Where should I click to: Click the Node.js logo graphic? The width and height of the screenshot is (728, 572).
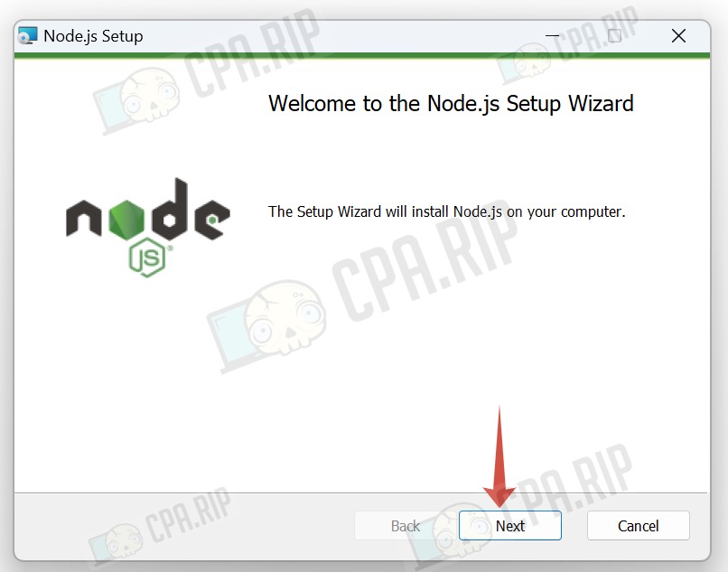pyautogui.click(x=147, y=227)
